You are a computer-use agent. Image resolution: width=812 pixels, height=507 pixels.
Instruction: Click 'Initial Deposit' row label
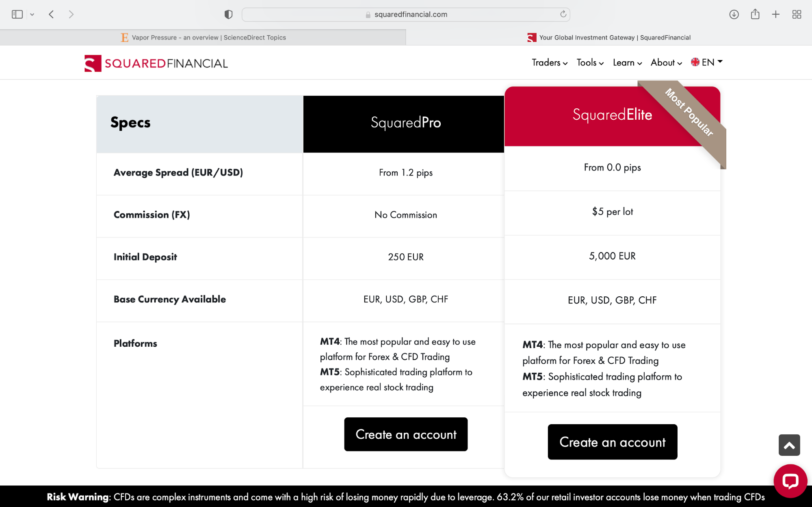click(x=145, y=257)
